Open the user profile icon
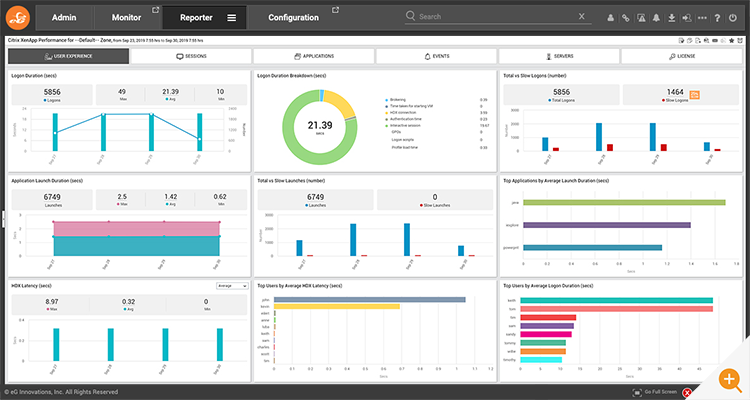This screenshot has height=400, width=750. 611,18
